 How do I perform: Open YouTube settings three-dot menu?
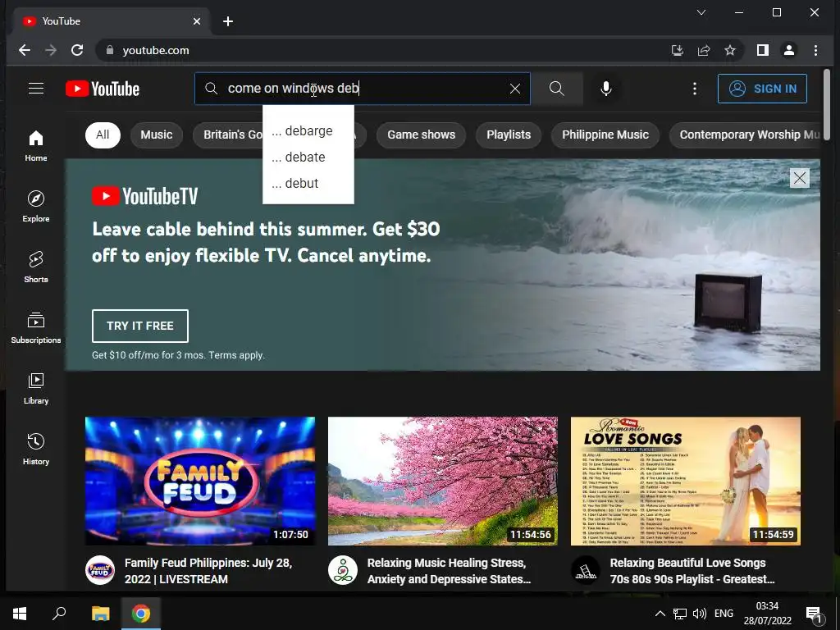694,89
